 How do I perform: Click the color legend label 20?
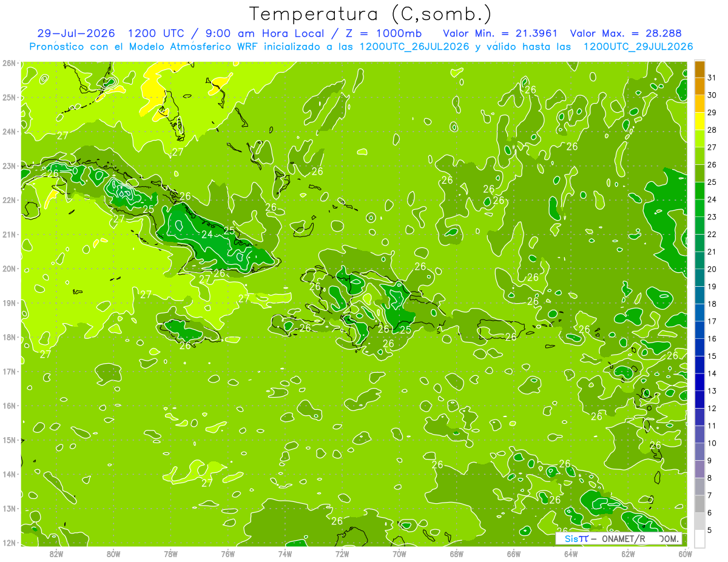click(x=712, y=269)
